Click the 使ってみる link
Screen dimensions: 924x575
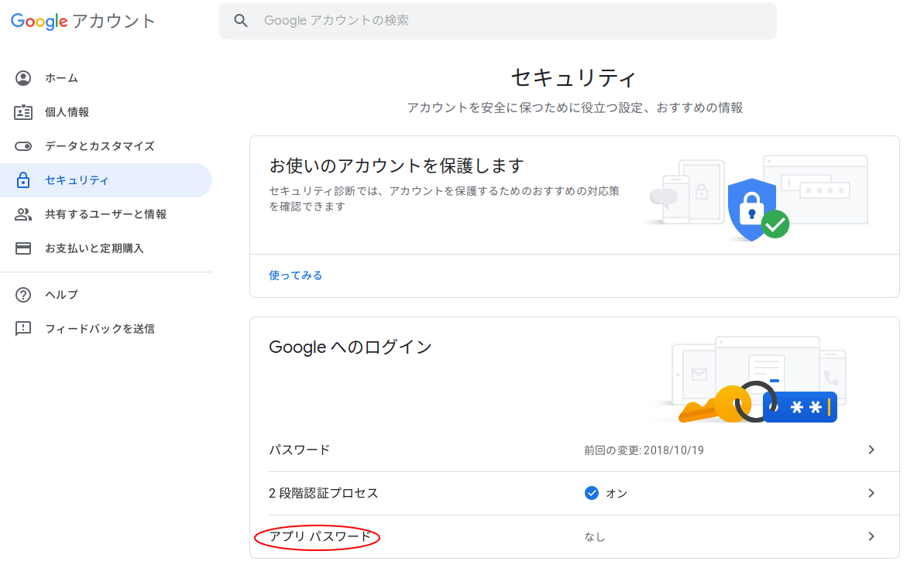coord(295,276)
